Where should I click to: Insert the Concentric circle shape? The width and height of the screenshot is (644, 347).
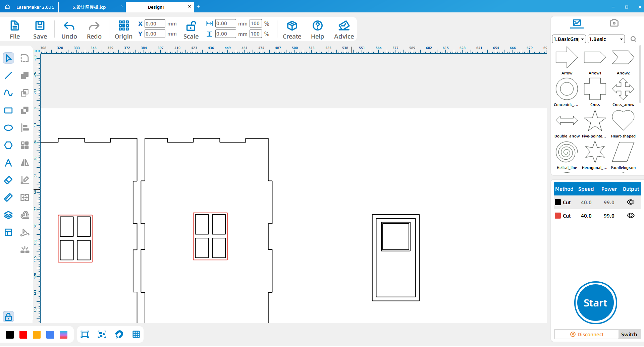click(567, 89)
